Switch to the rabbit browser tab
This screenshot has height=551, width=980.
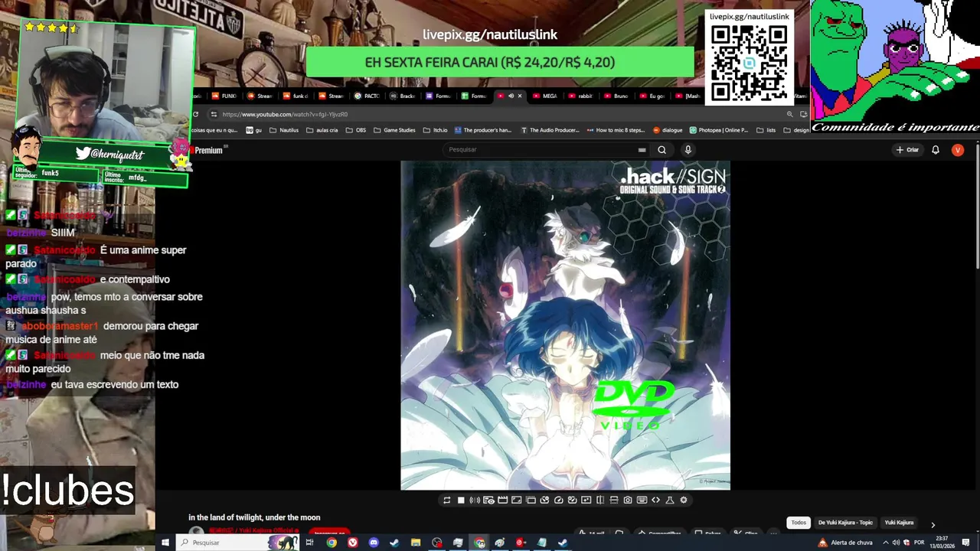581,96
